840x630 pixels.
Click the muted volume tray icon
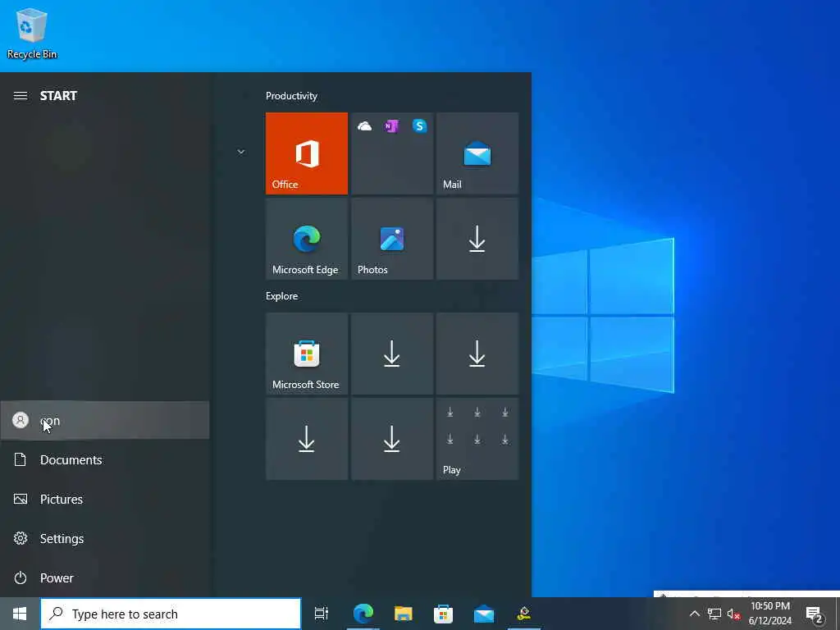click(734, 614)
